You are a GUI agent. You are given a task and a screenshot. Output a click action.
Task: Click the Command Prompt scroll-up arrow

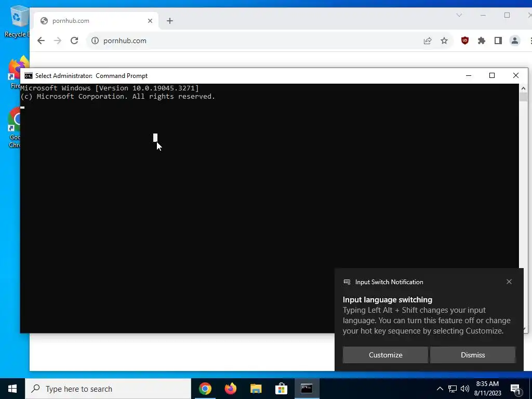[x=523, y=88]
